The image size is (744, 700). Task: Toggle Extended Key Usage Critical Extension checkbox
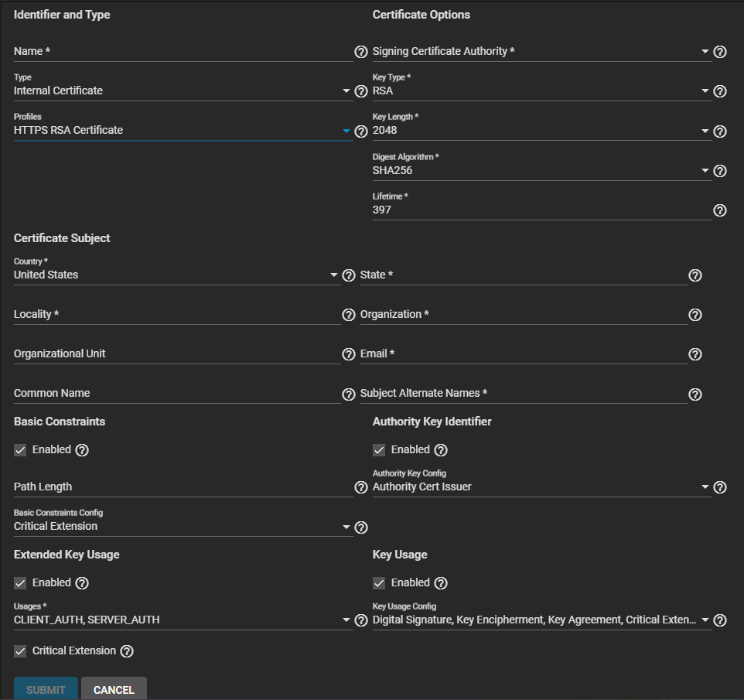tap(21, 651)
